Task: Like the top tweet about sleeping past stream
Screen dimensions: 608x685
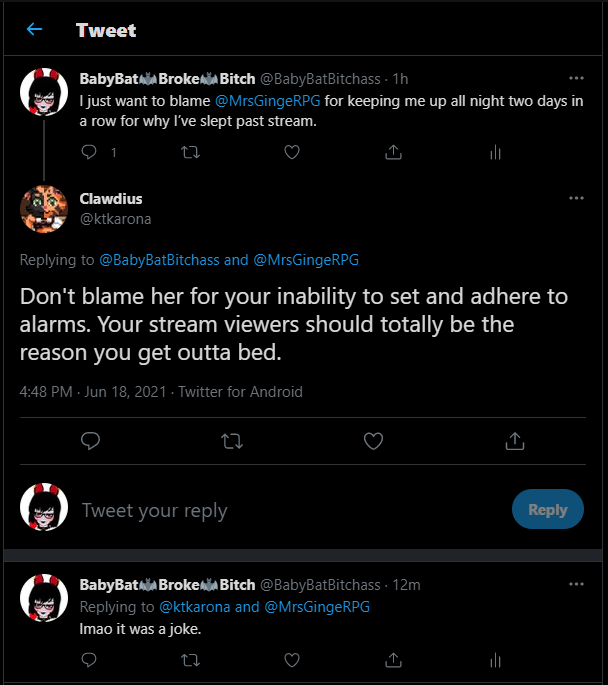Action: coord(292,152)
